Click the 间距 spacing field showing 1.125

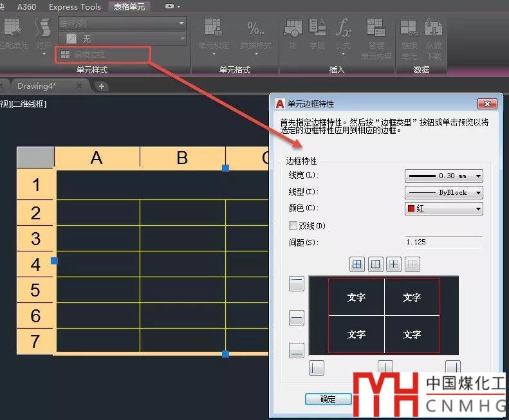click(443, 242)
